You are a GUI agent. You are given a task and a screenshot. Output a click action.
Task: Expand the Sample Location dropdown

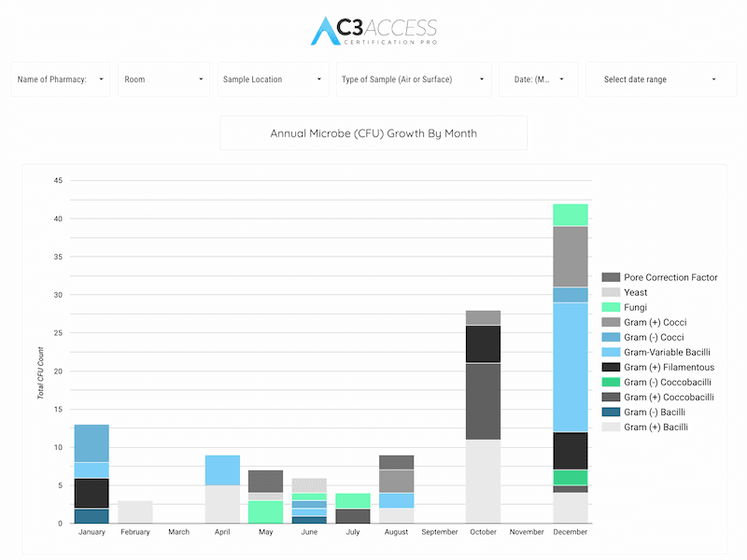coord(273,79)
